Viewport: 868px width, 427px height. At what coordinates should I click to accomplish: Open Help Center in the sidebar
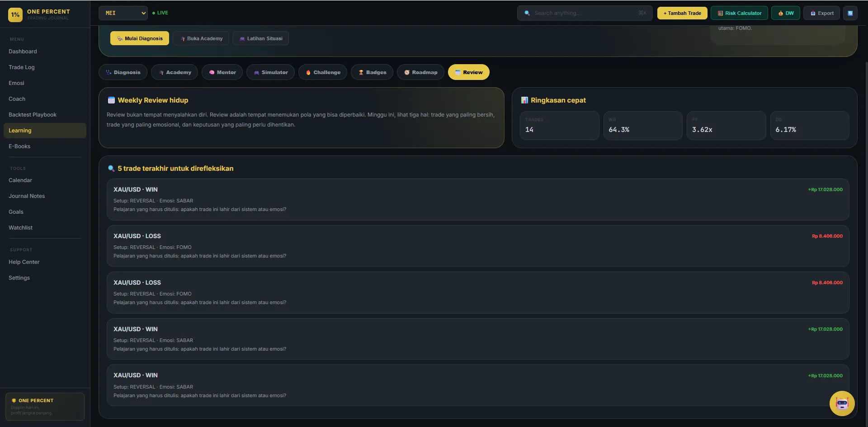(x=45, y=262)
